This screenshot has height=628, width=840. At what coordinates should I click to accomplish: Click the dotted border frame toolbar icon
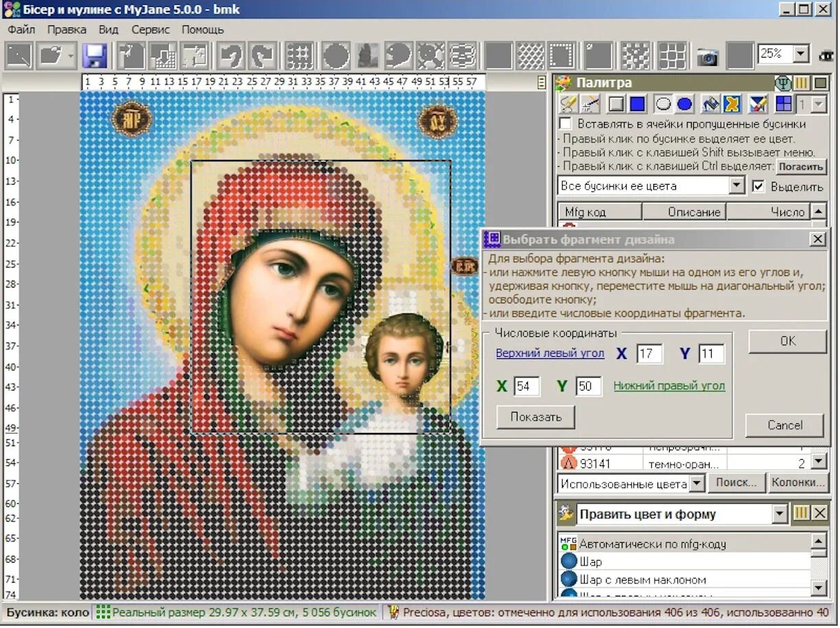click(562, 56)
